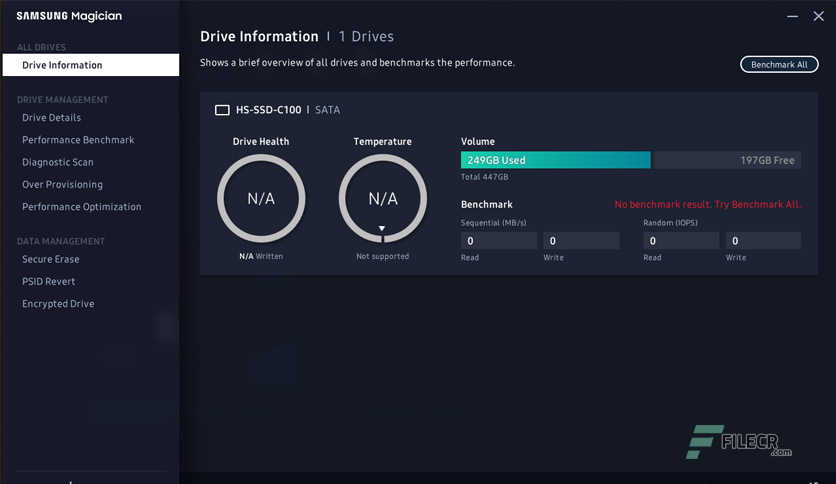This screenshot has height=484, width=836.
Task: Click the 'Volume' section heading
Action: click(478, 141)
